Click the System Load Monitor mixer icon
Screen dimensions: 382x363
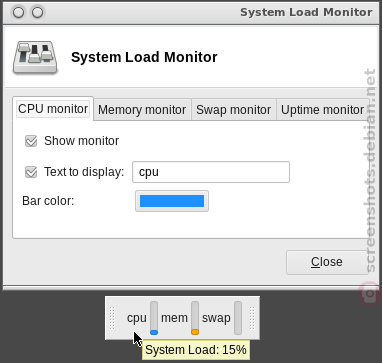[35, 58]
